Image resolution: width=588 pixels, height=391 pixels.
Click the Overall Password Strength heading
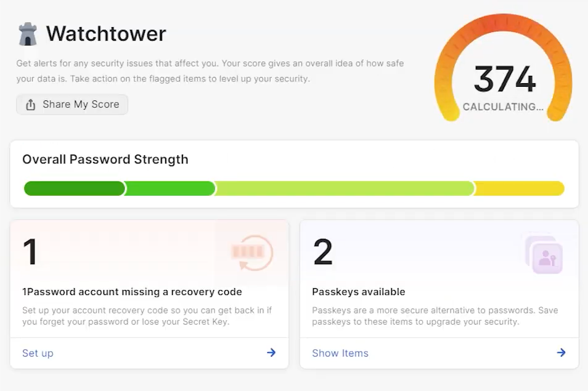pos(105,159)
